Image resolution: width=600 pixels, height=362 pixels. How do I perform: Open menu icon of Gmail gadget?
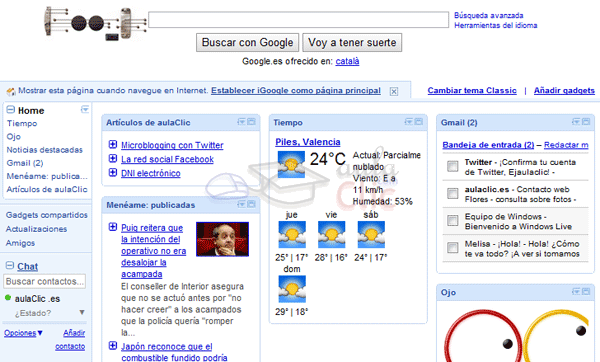[x=576, y=122]
